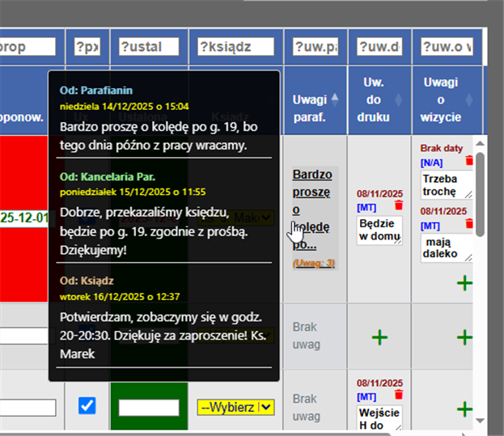Click the scrollbar down arrow in the table
Viewport: 504px width, 436px height.
[x=480, y=421]
